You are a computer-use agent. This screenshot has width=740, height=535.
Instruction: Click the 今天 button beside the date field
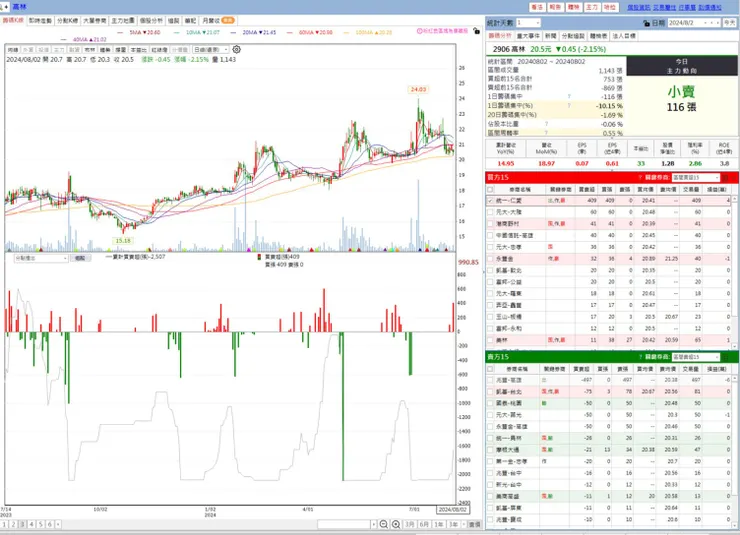(x=730, y=23)
